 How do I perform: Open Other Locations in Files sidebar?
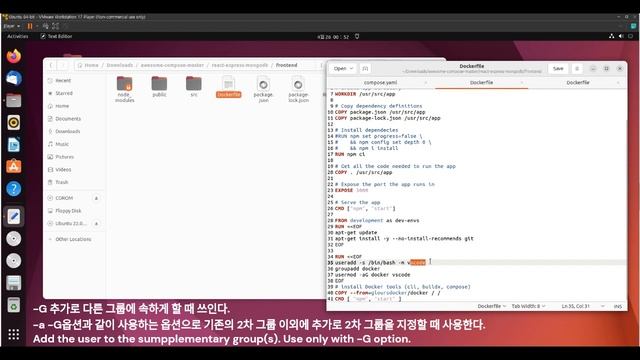74,239
